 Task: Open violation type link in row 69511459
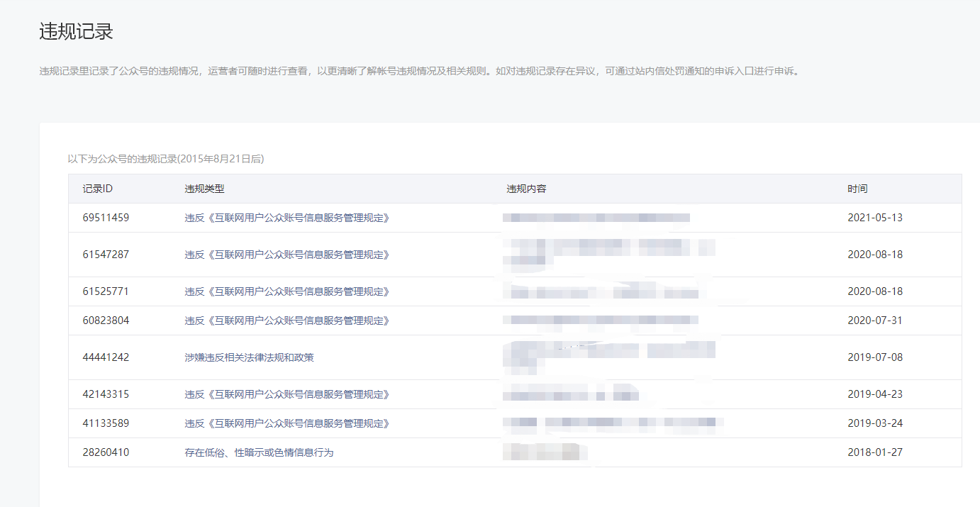pyautogui.click(x=287, y=218)
